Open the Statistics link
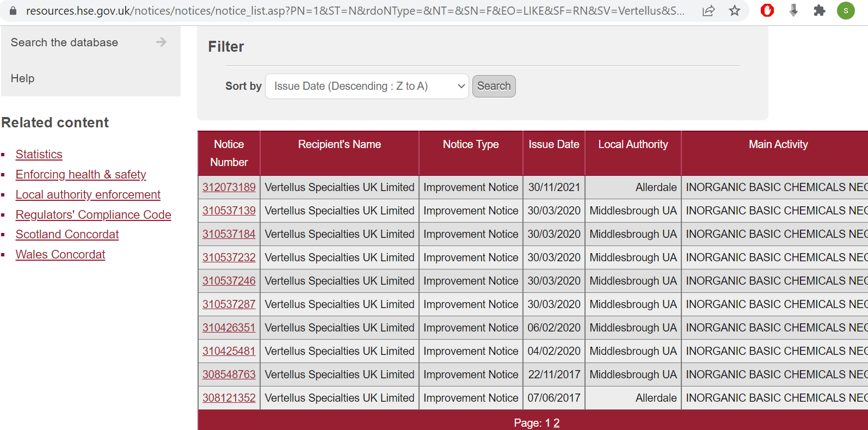The height and width of the screenshot is (430, 868). pos(39,155)
